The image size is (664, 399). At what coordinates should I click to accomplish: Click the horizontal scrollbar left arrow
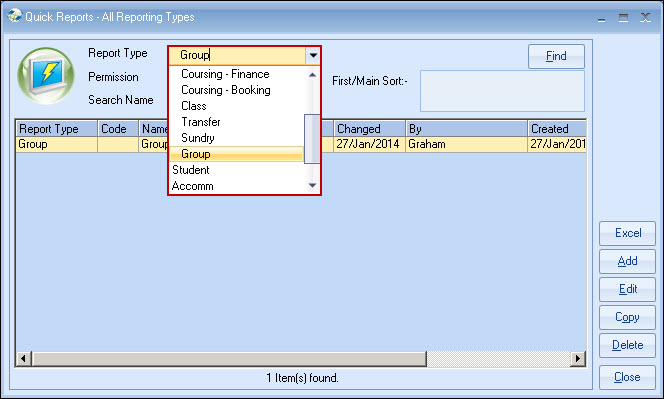tap(23, 359)
